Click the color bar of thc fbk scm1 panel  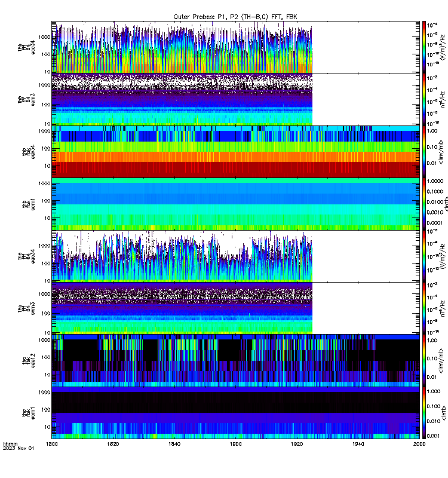coord(424,413)
